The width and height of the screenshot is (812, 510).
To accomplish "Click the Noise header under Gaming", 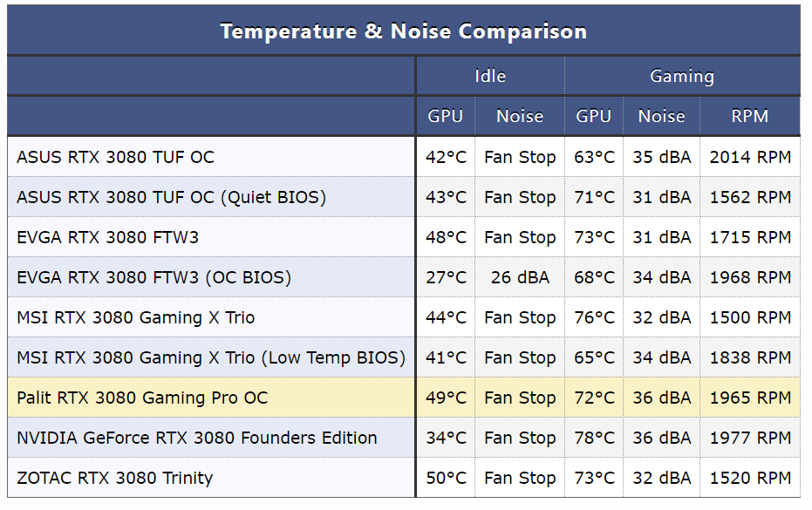I will click(x=661, y=116).
